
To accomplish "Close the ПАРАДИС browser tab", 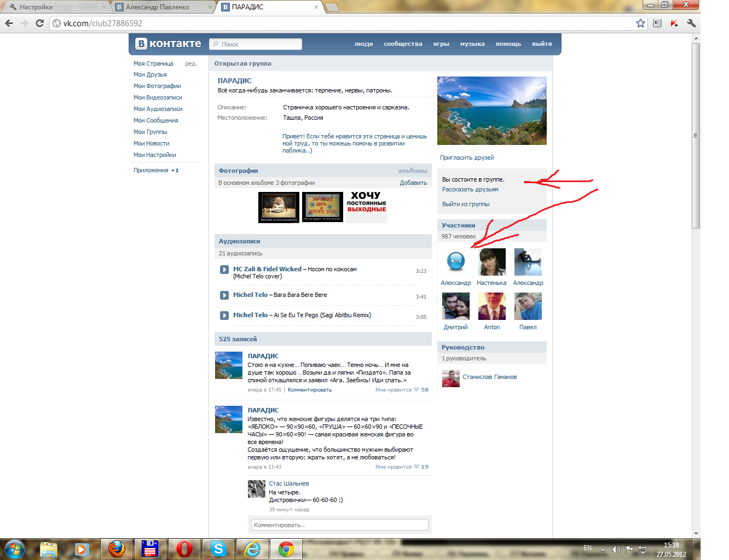I will pos(316,7).
